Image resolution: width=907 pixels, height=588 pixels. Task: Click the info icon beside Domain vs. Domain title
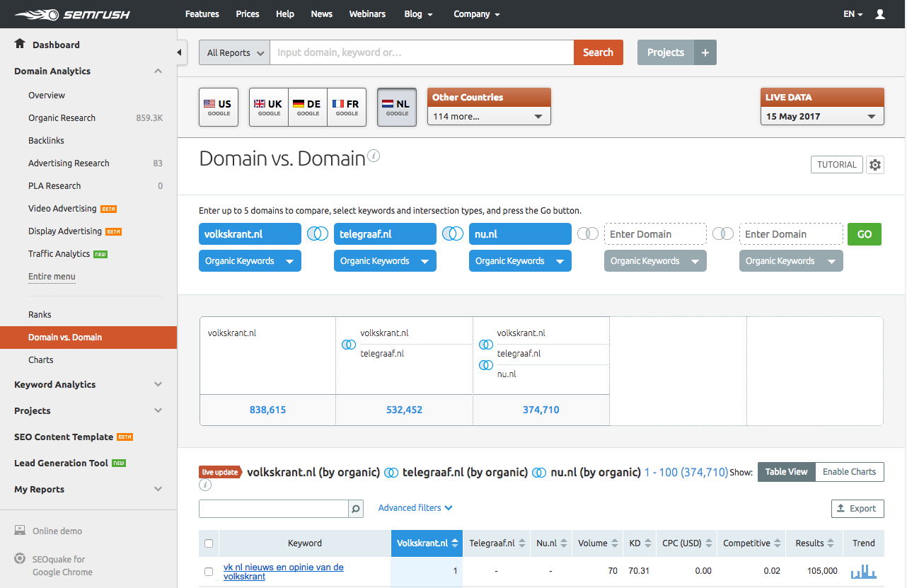(374, 156)
